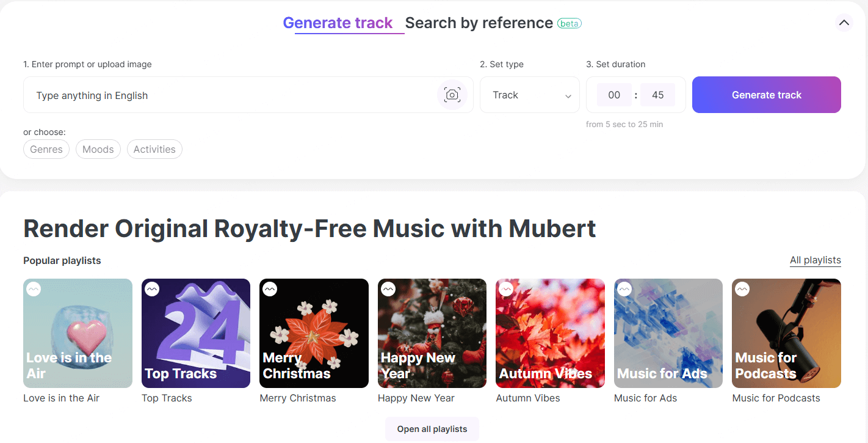868x443 pixels.
Task: Click wave icon on Top Tracks cover
Action: tap(152, 290)
